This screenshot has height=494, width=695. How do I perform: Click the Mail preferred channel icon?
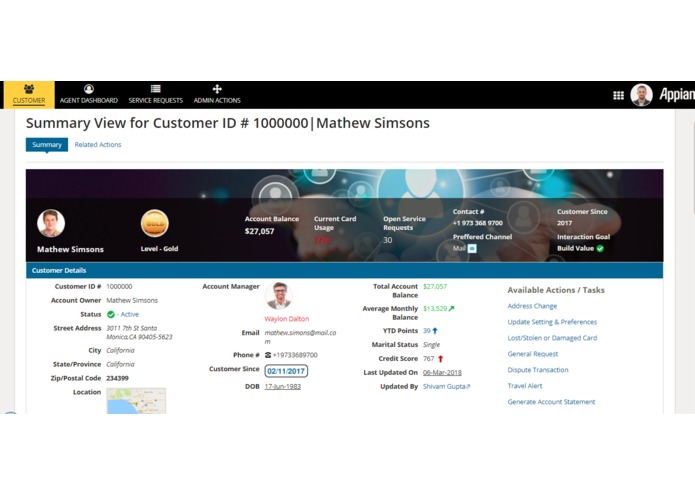click(472, 249)
